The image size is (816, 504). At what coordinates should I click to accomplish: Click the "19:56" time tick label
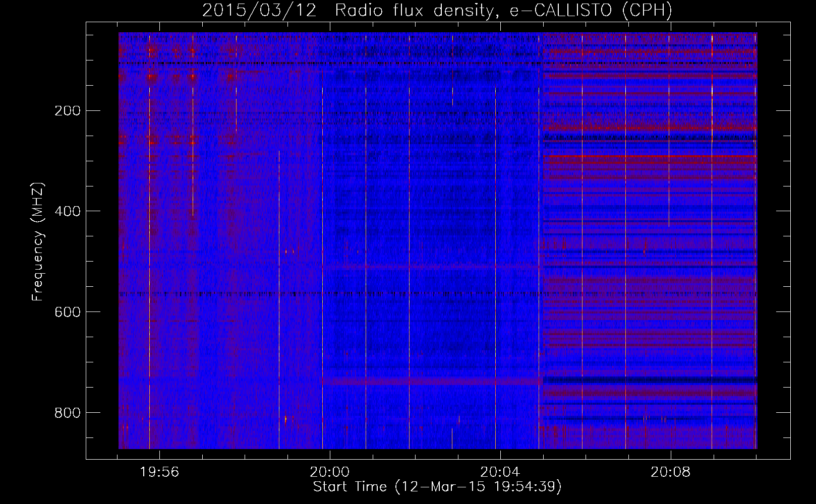tap(159, 472)
